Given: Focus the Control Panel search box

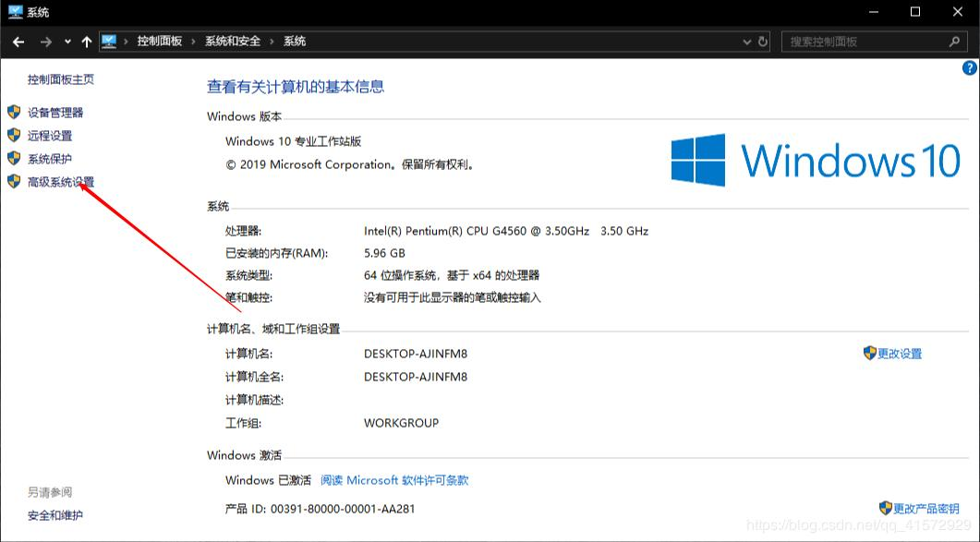Looking at the screenshot, I should tap(873, 42).
